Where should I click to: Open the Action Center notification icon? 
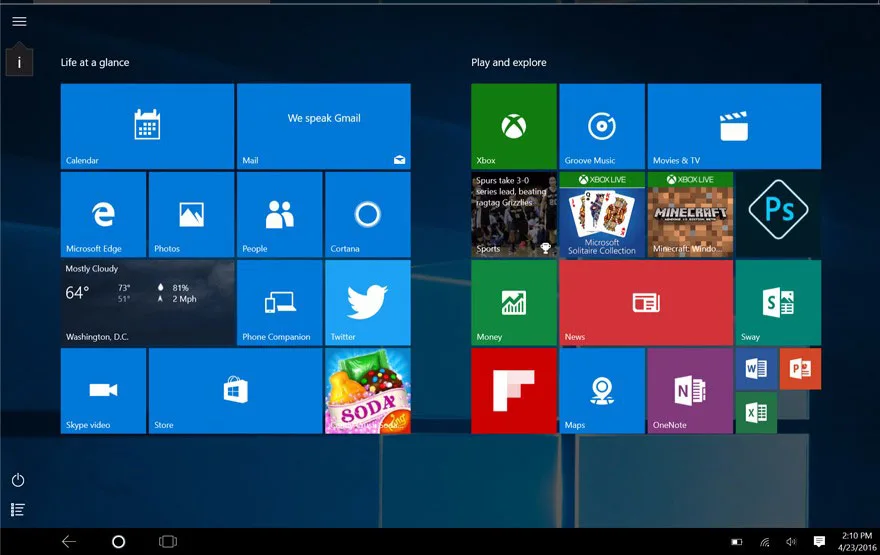[x=819, y=542]
